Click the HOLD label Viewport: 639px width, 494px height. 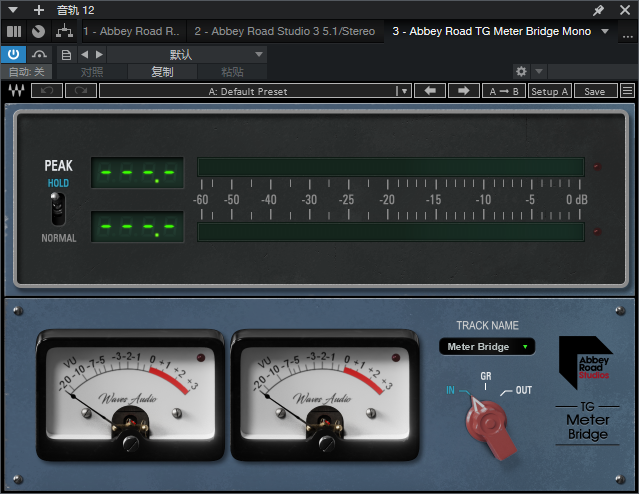pos(58,183)
